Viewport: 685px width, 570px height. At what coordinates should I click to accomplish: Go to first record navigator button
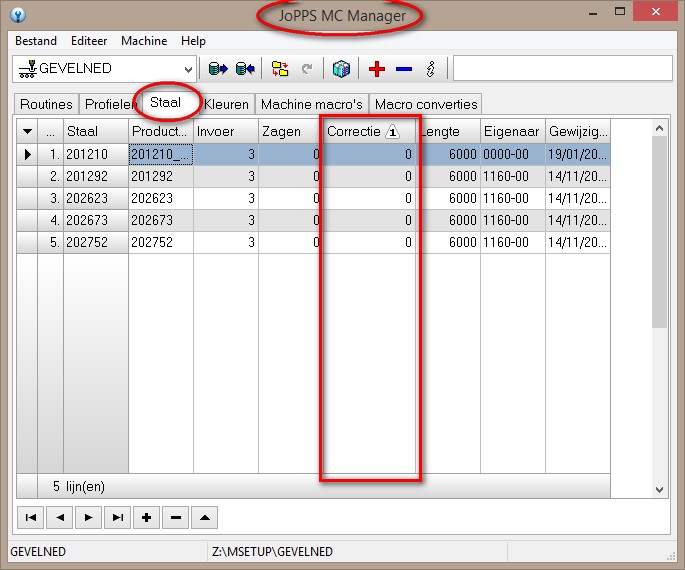click(31, 518)
